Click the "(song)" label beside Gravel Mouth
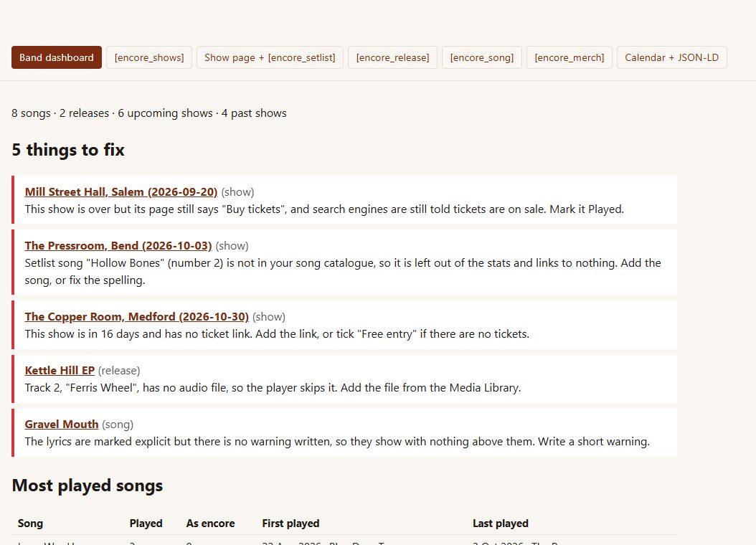756x545 pixels. click(x=118, y=425)
